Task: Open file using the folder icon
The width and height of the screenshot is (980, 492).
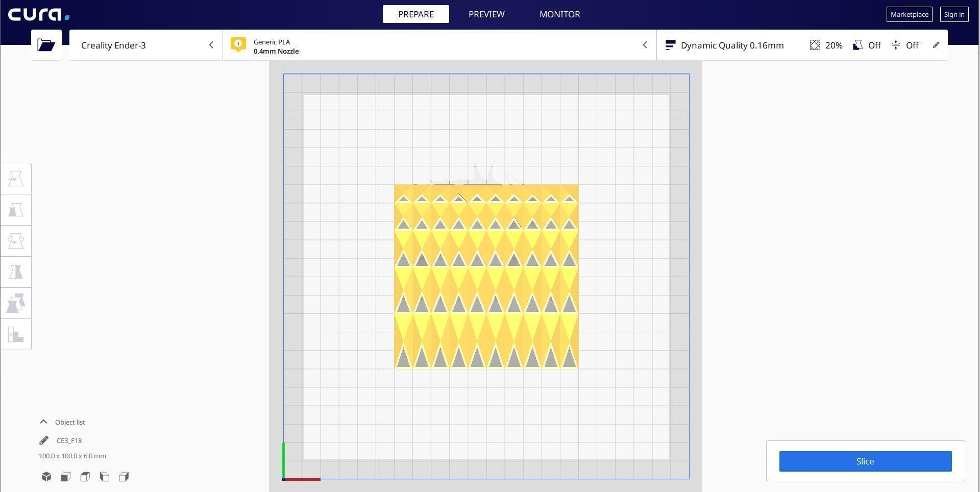Action: click(x=46, y=45)
